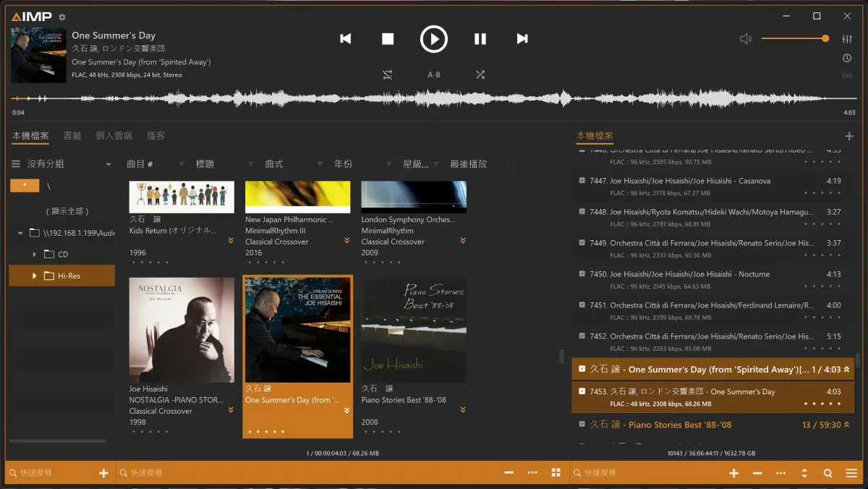Remove playlist items using the bottom minus icon
The height and width of the screenshot is (489, 868).
(757, 473)
